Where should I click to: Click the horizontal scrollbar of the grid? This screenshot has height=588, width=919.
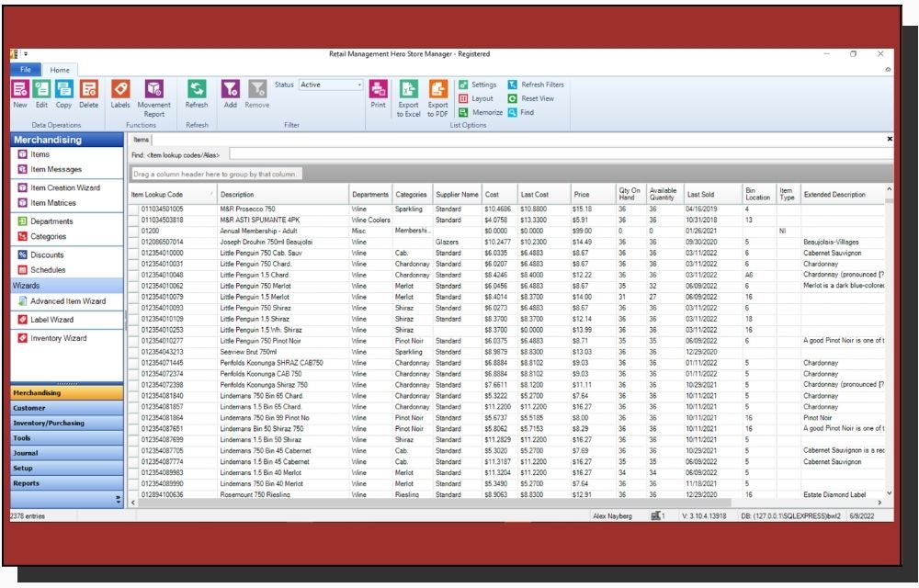[x=434, y=503]
